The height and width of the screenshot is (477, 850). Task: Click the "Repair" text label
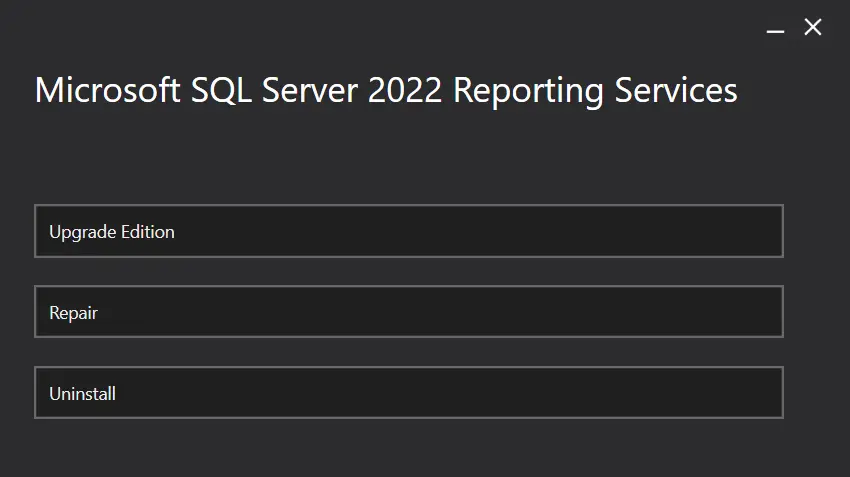click(x=73, y=313)
